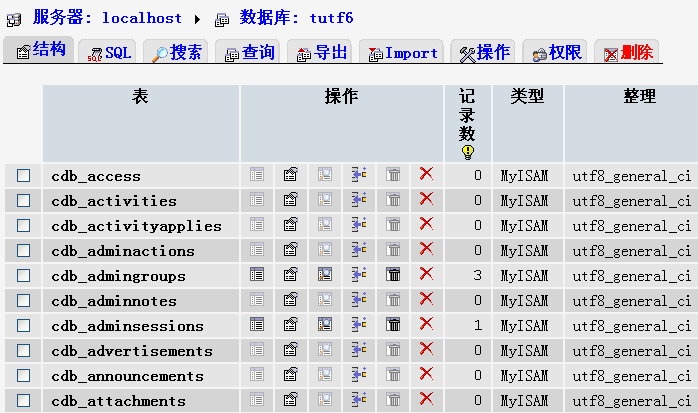Click the insert row icon for cdb_adminactions
The height and width of the screenshot is (413, 698).
pos(359,249)
